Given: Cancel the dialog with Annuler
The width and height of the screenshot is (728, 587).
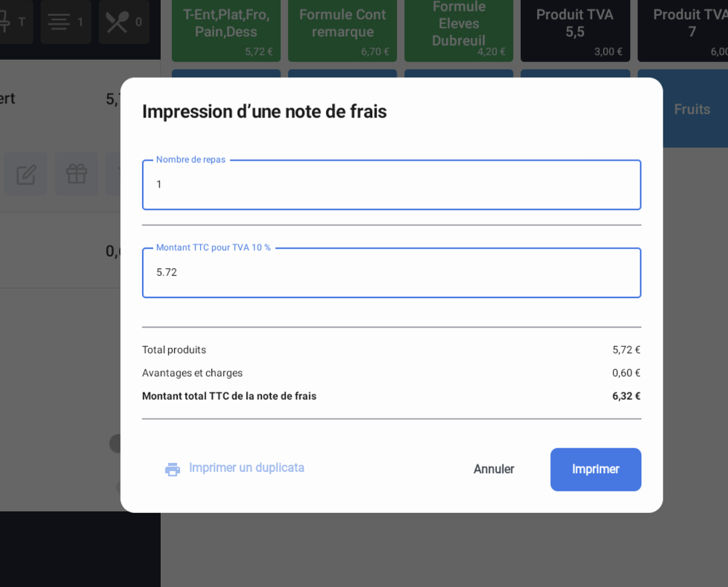Looking at the screenshot, I should (x=493, y=469).
